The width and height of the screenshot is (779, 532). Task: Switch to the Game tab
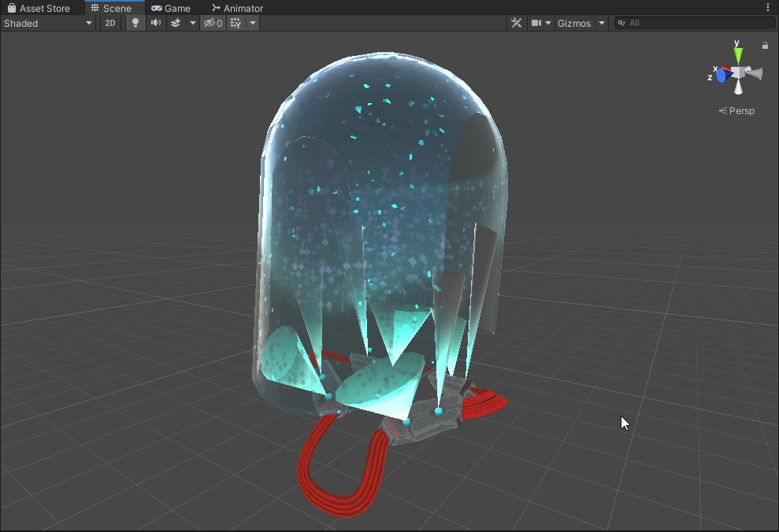point(171,8)
